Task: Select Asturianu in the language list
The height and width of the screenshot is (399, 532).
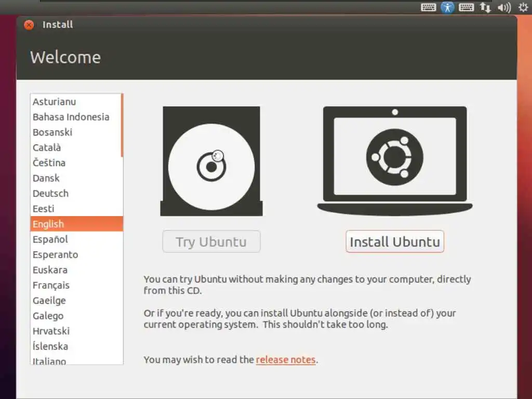Action: [x=77, y=102]
